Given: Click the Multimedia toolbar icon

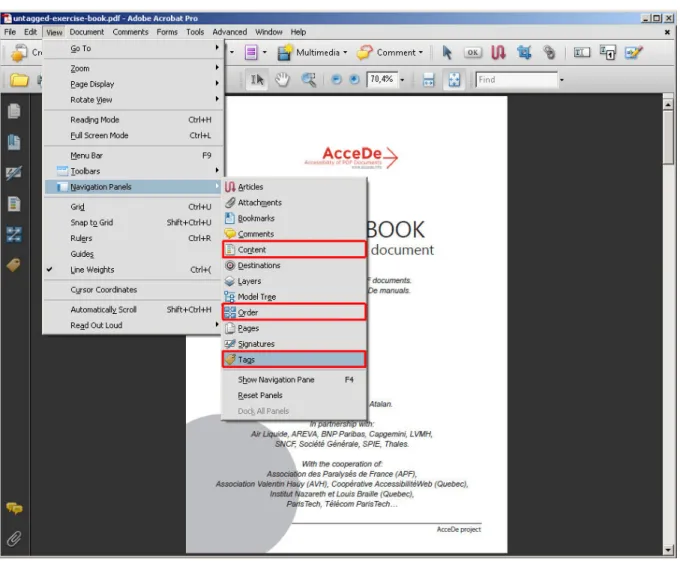Looking at the screenshot, I should pyautogui.click(x=284, y=53).
